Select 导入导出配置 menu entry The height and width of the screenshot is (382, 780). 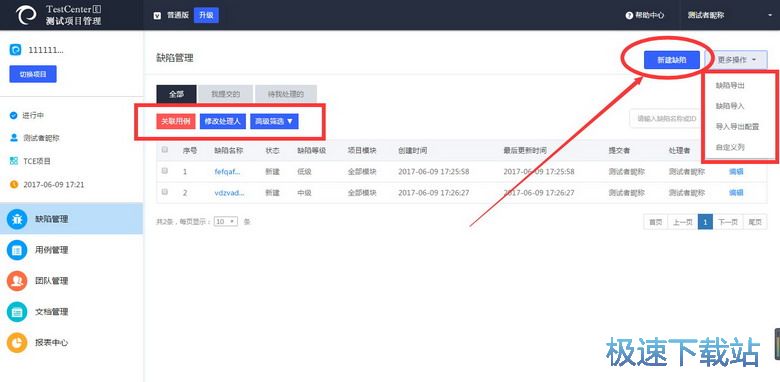[737, 127]
